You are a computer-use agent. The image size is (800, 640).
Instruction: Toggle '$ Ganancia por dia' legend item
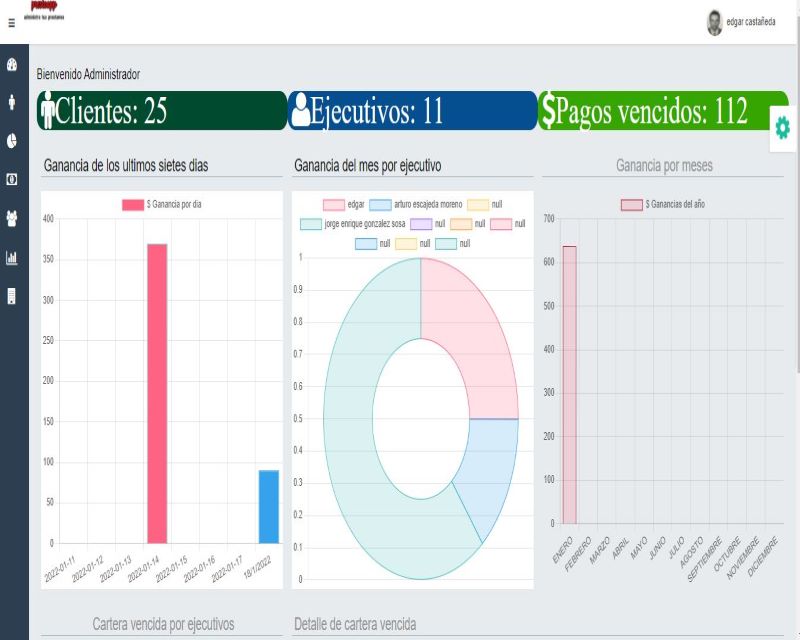tap(162, 204)
